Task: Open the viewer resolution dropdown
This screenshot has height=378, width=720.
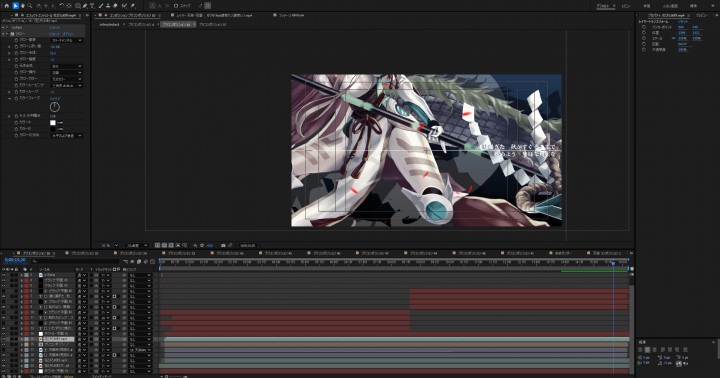Action: (x=137, y=245)
